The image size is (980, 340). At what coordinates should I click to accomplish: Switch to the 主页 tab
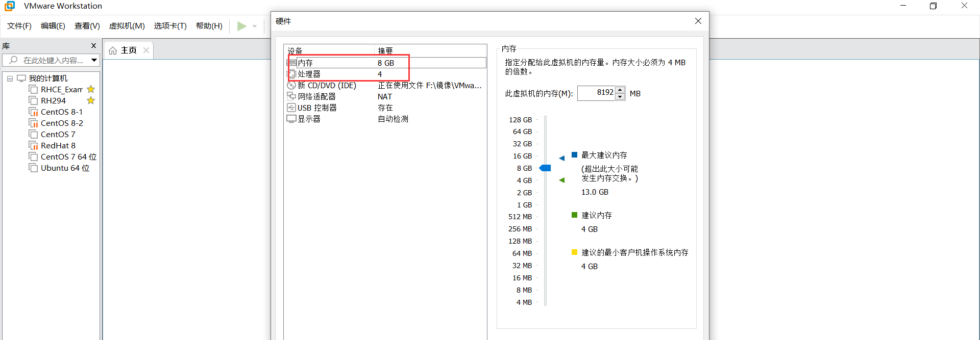[x=129, y=50]
